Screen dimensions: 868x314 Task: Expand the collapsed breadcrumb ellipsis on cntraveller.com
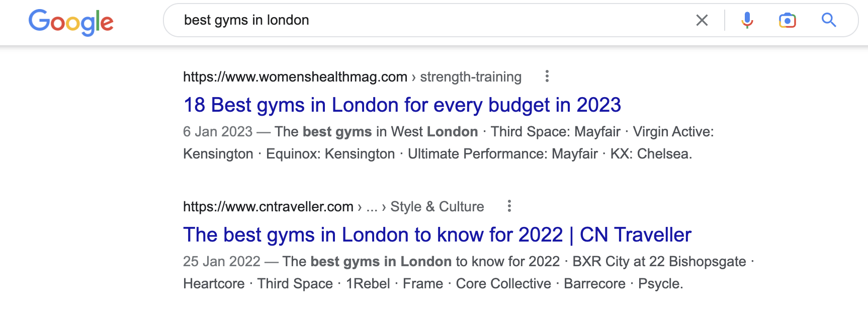point(371,206)
